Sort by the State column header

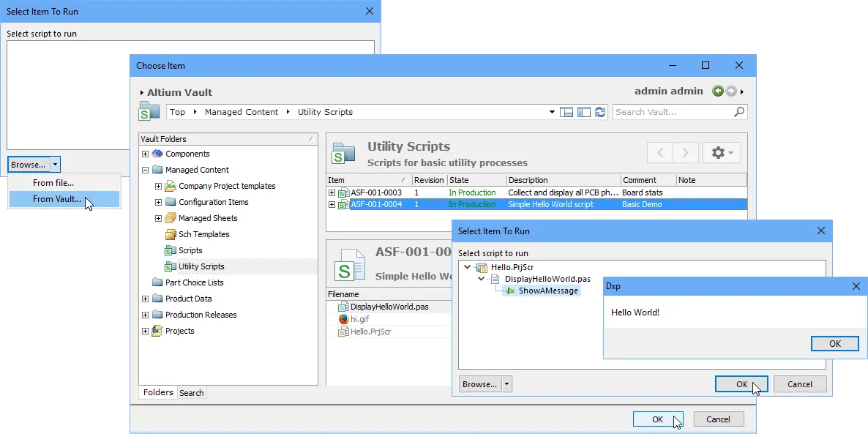[x=476, y=180]
